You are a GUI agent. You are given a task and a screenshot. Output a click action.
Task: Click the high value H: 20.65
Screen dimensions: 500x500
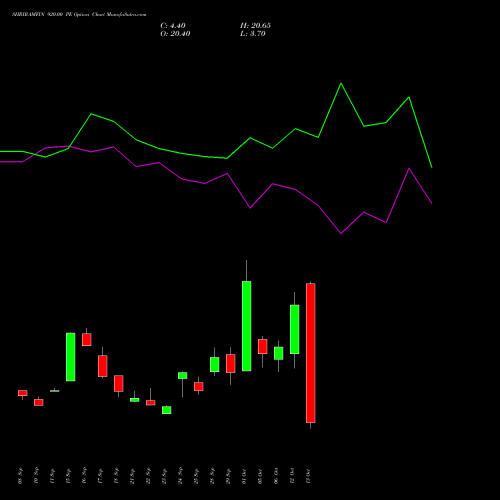[x=255, y=26]
